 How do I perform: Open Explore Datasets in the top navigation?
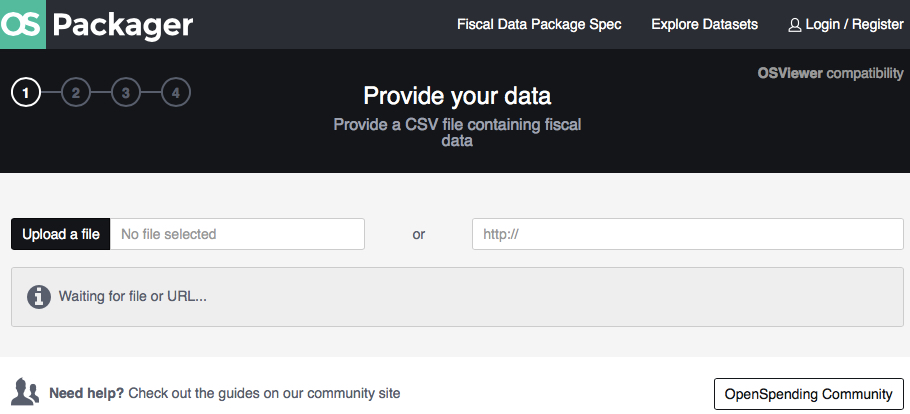pyautogui.click(x=705, y=24)
